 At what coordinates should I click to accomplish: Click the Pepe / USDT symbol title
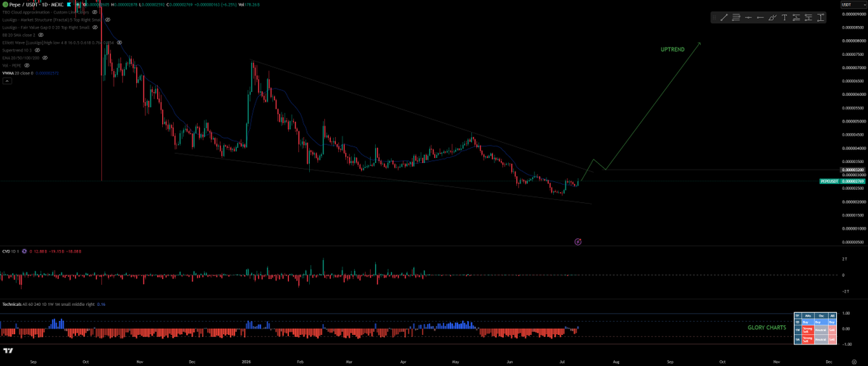click(36, 4)
